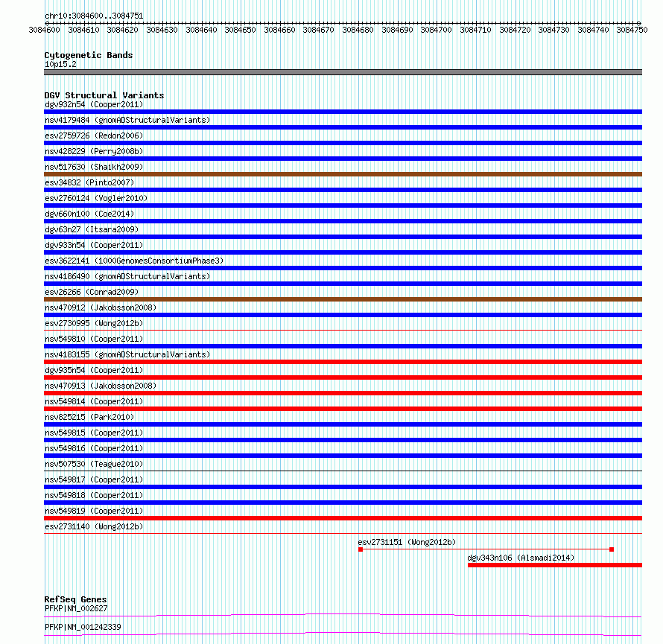
Task: Open nsv549814 (Cooper2011) label
Action: click(x=94, y=401)
